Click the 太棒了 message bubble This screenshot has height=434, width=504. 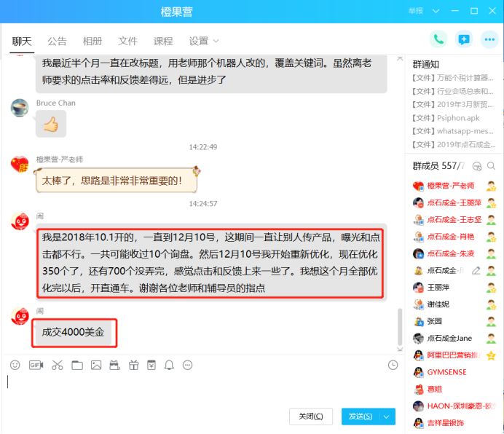pos(116,181)
